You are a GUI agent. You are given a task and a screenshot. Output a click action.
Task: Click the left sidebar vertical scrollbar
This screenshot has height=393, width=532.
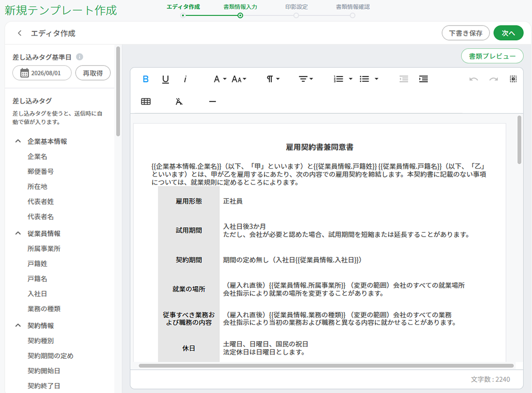[x=117, y=91]
